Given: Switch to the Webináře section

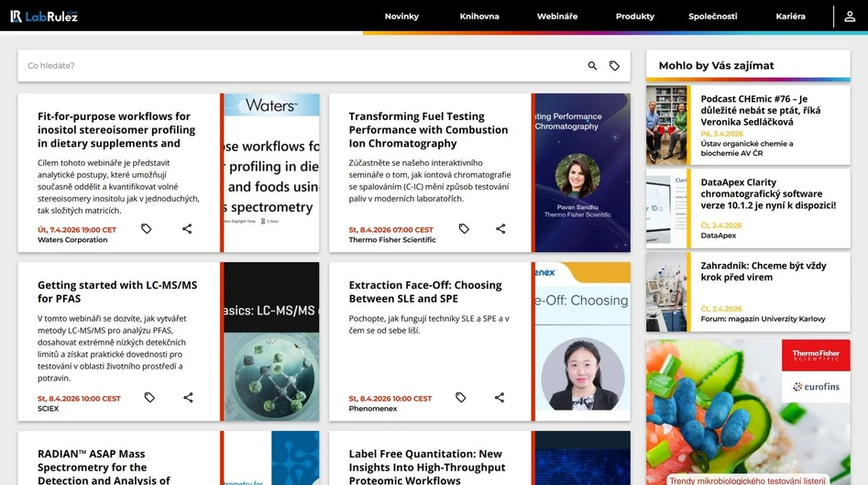Looking at the screenshot, I should click(557, 17).
